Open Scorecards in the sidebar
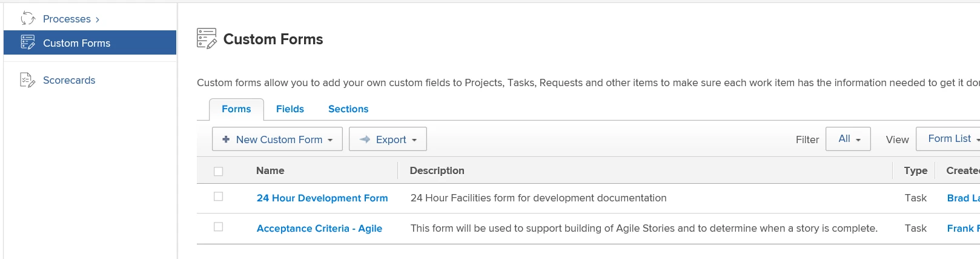This screenshot has height=259, width=980. pyautogui.click(x=69, y=80)
